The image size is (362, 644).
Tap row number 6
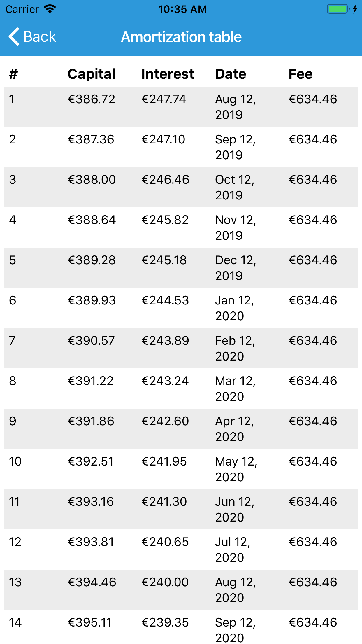point(13,300)
